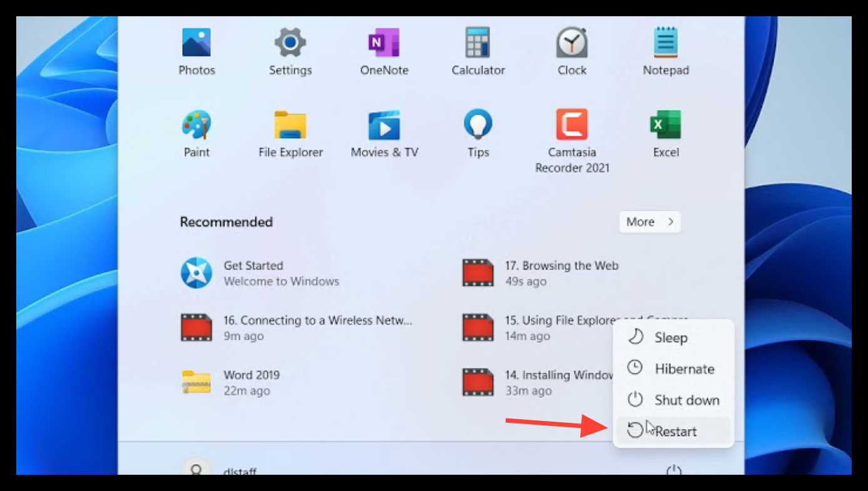Click the Excel label under its icon

pos(666,152)
